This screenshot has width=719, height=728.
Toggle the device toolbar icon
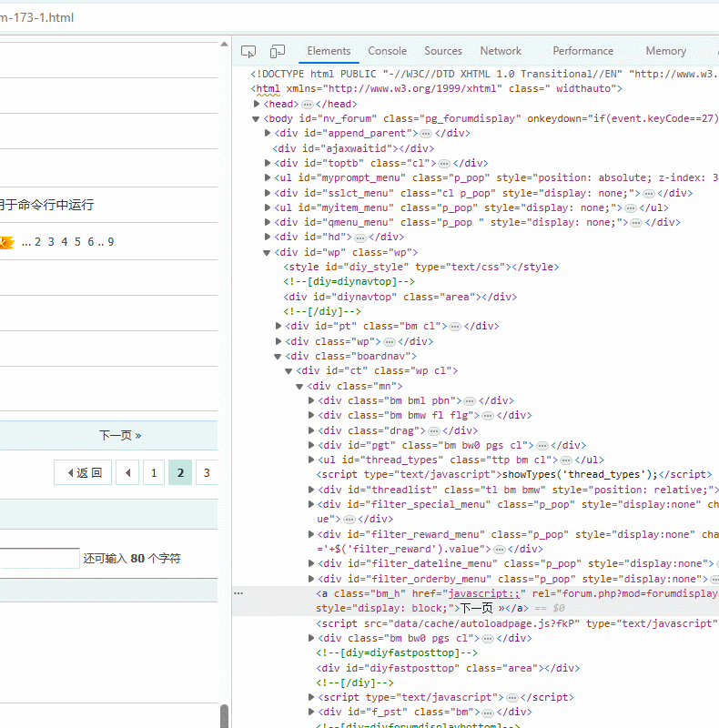pyautogui.click(x=278, y=51)
